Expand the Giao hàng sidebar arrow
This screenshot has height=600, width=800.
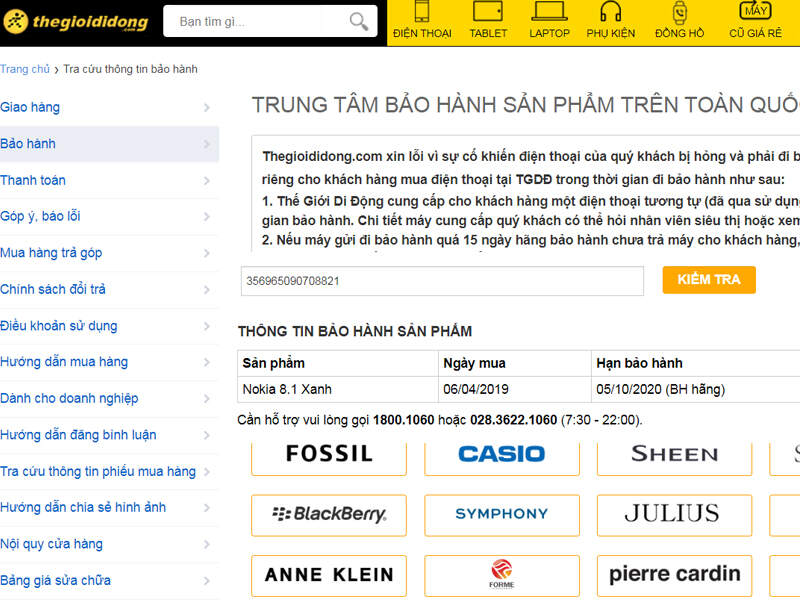(x=206, y=108)
